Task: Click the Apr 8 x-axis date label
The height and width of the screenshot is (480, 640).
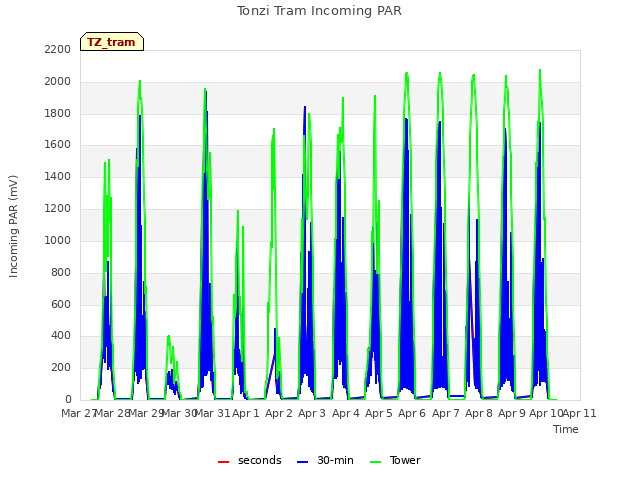Action: pyautogui.click(x=479, y=413)
